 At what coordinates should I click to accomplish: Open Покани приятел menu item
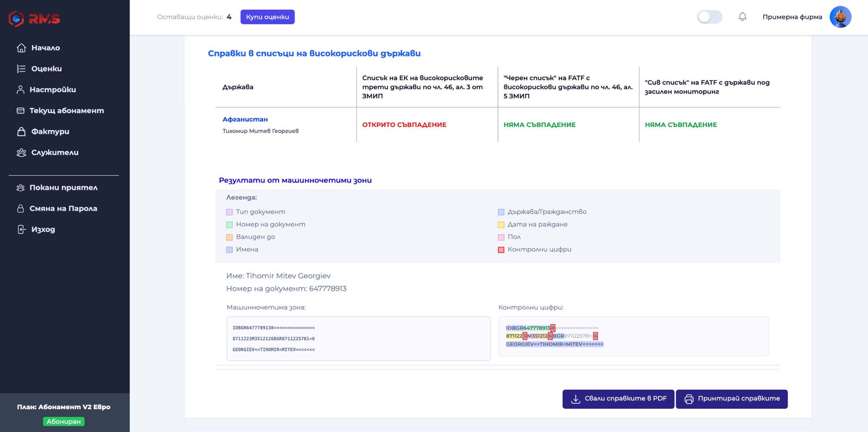(x=63, y=188)
